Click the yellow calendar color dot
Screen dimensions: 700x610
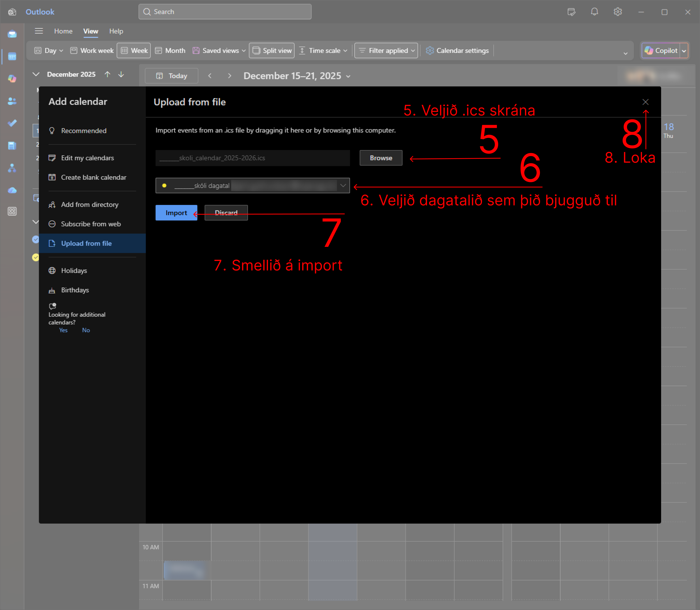coord(164,185)
